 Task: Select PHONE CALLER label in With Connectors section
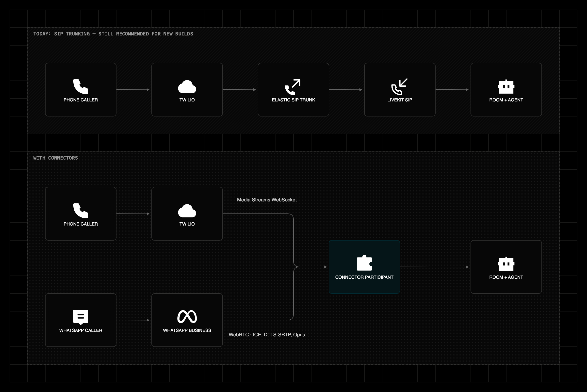81,224
